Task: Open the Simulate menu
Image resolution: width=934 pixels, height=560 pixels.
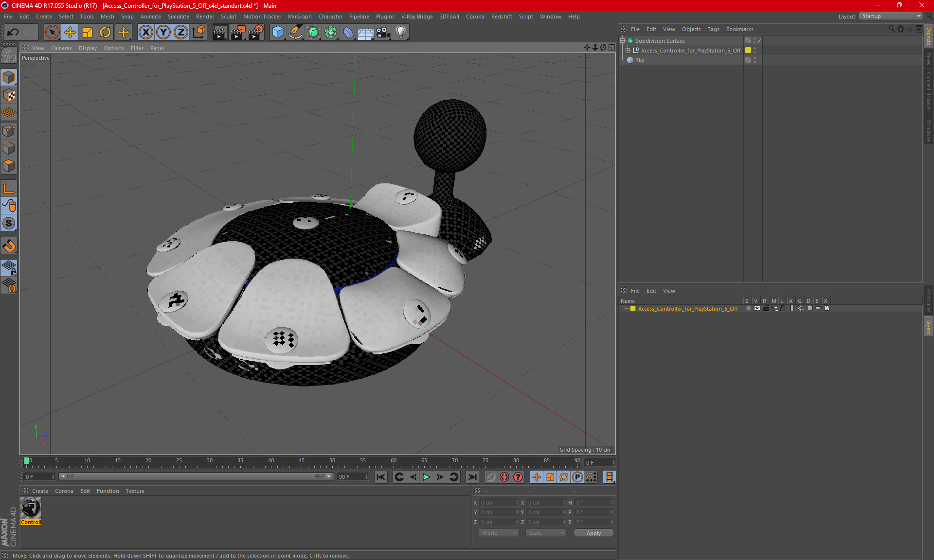Action: [x=179, y=17]
